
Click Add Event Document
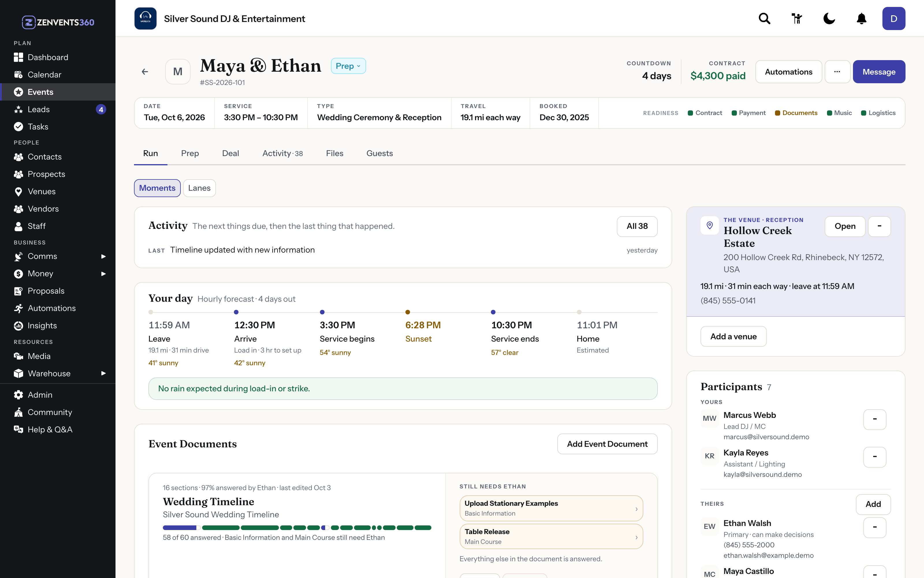pyautogui.click(x=607, y=444)
